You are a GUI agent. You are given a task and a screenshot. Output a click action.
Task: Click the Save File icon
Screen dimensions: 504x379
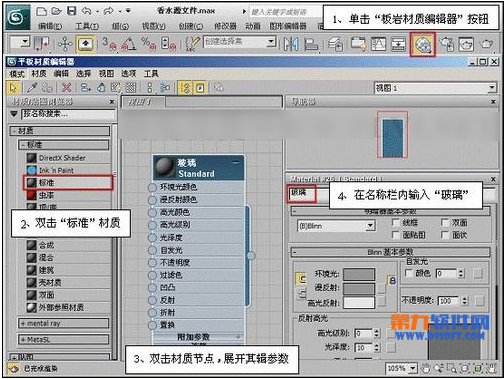[x=71, y=11]
